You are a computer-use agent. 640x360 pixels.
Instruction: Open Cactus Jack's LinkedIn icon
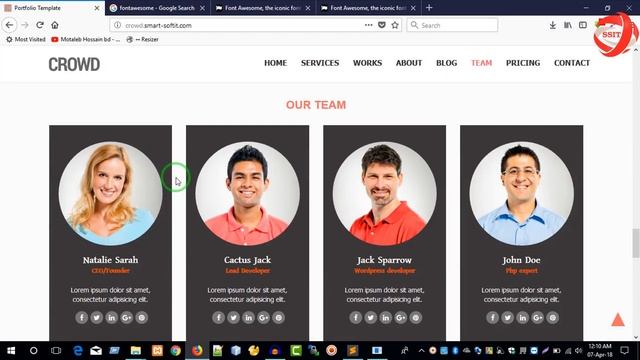[x=249, y=318]
